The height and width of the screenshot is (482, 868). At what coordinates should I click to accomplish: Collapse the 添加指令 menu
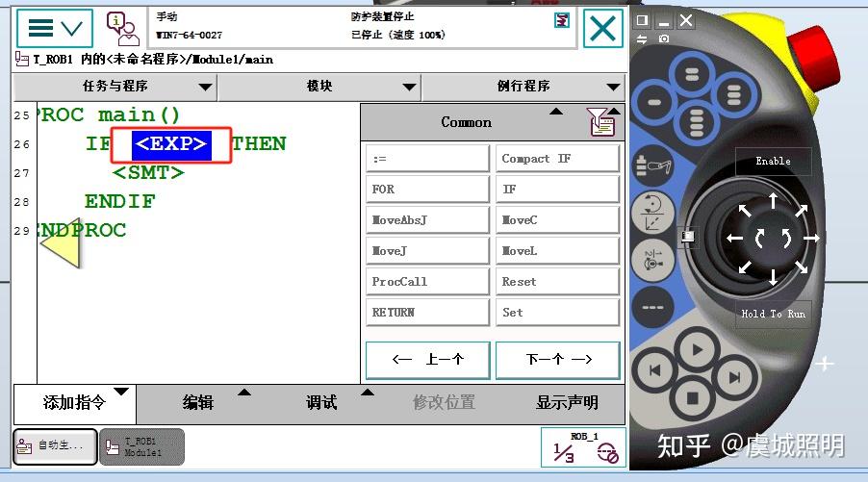tap(75, 402)
